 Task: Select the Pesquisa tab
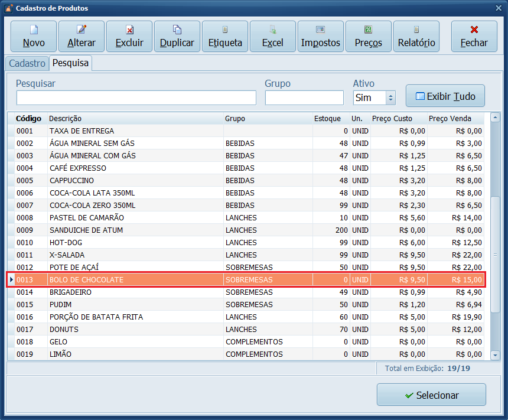[x=70, y=63]
